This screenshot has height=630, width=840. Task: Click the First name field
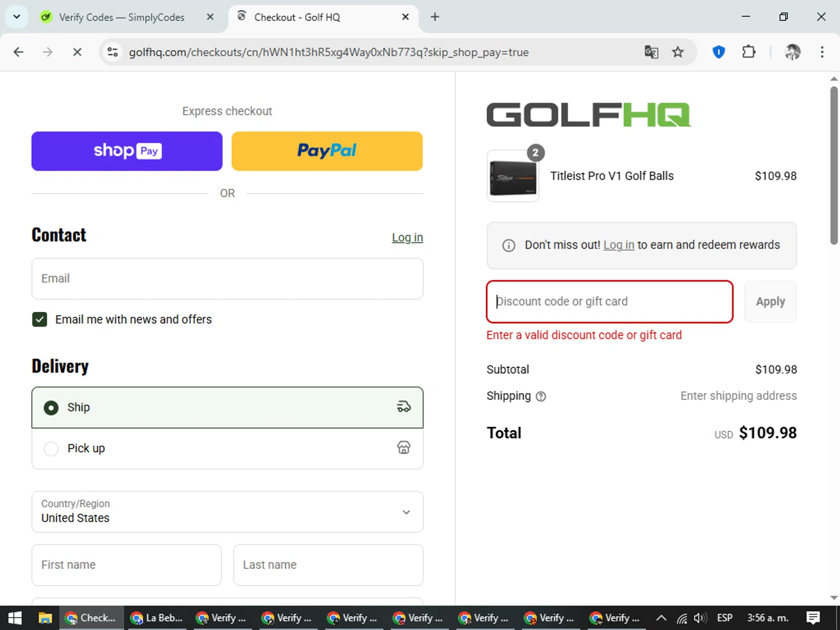(127, 565)
